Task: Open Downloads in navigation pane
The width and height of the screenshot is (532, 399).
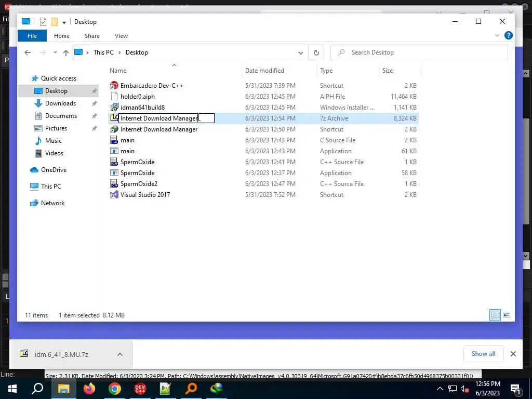Action: pyautogui.click(x=60, y=103)
